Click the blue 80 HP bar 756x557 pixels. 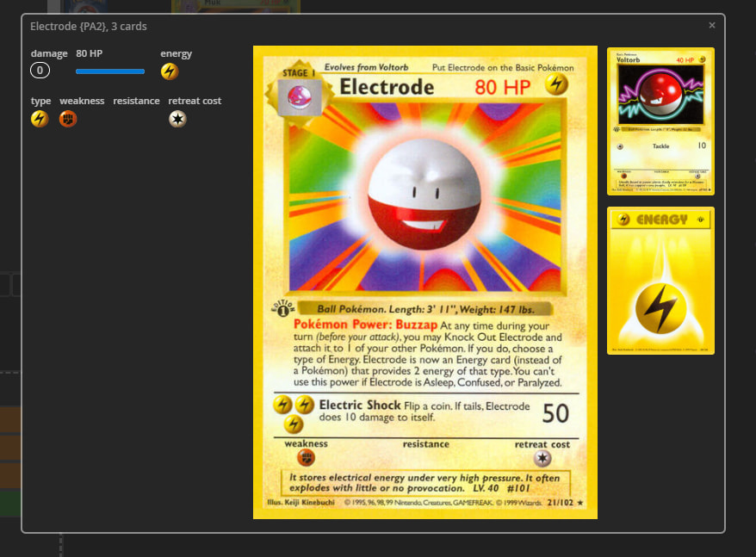(x=110, y=71)
